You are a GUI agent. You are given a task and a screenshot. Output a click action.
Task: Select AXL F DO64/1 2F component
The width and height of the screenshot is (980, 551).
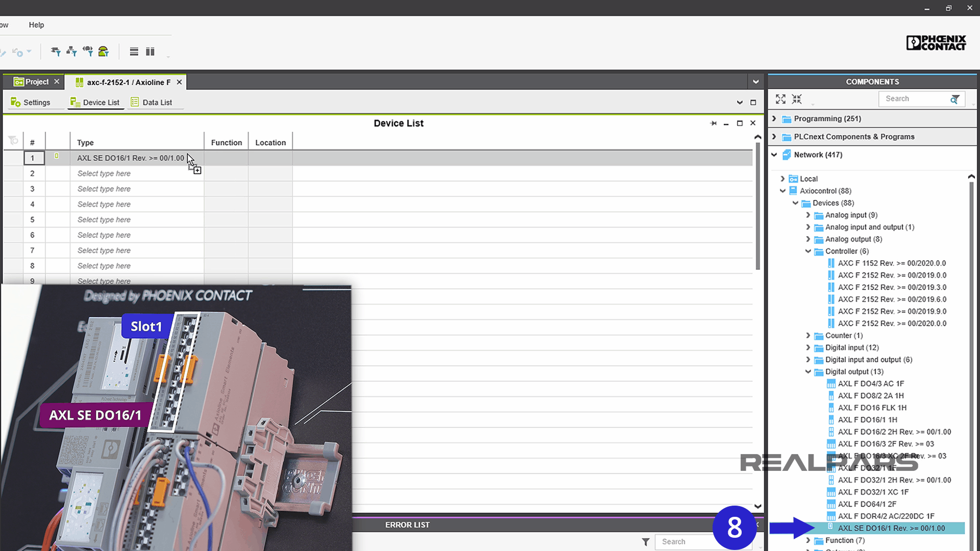pos(867,504)
